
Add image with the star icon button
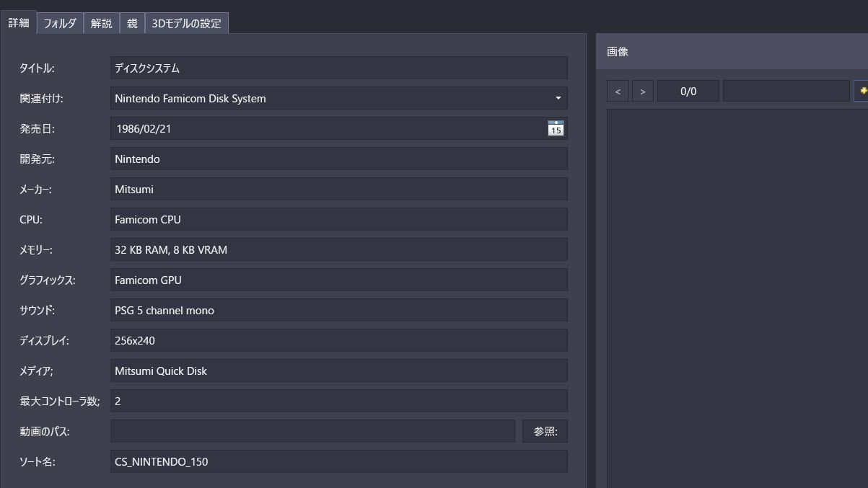(x=862, y=91)
